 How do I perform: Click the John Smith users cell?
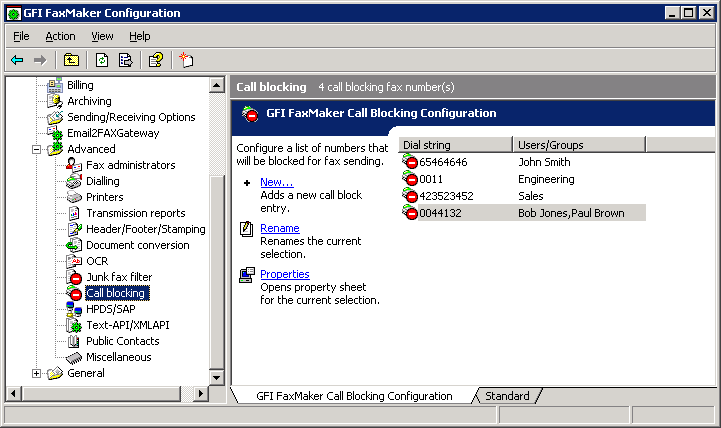coord(544,162)
